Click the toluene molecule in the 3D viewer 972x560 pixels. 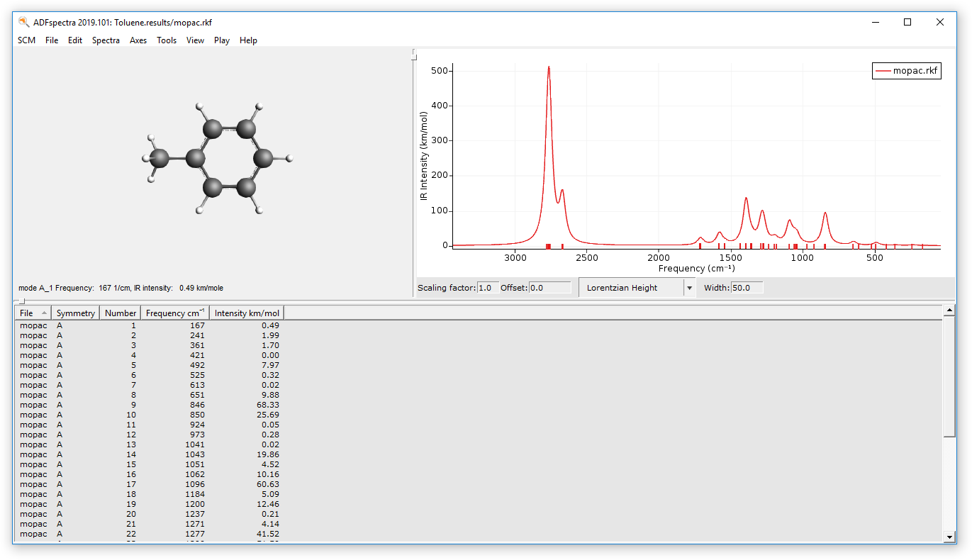click(216, 158)
